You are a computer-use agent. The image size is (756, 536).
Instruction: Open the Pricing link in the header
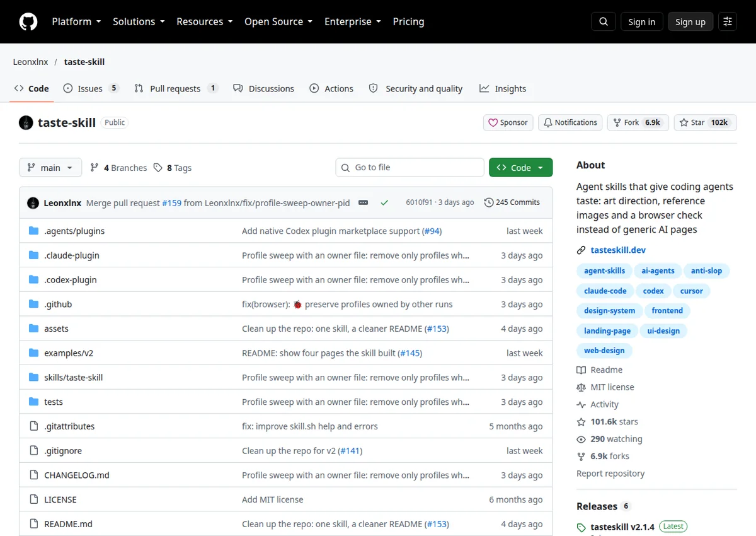click(x=408, y=21)
